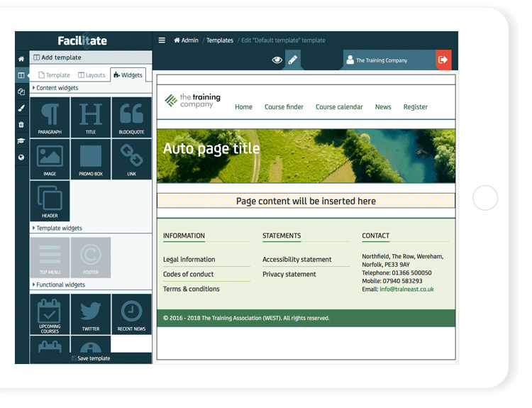This screenshot has height=408, width=532.
Task: Click the Auto page title banner
Action: 306,155
